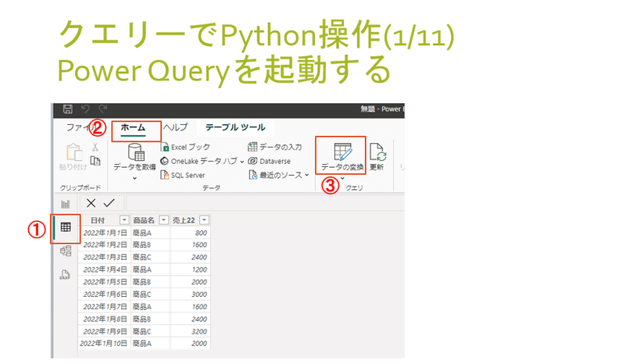The image size is (625, 364).
Task: Click the cell 2022年1月3日
Action: [x=105, y=257]
